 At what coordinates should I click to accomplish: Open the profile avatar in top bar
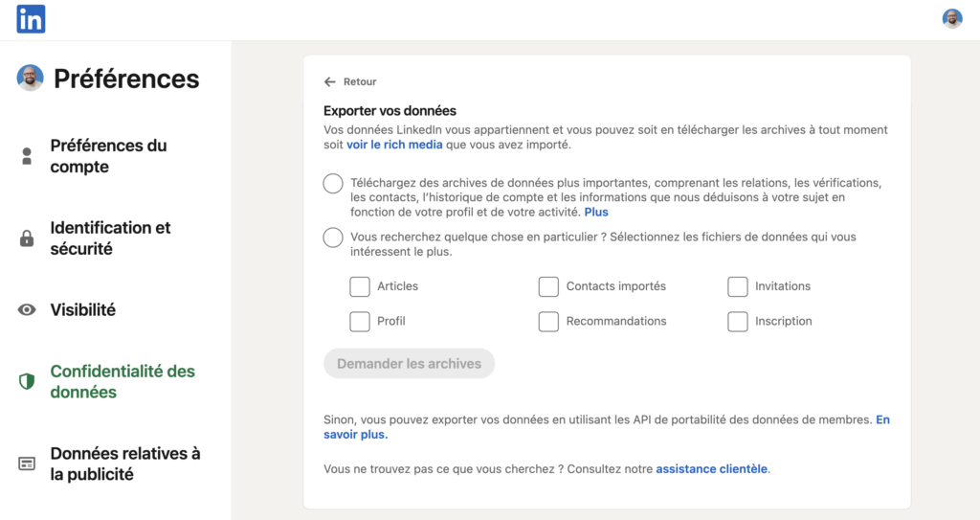951,19
